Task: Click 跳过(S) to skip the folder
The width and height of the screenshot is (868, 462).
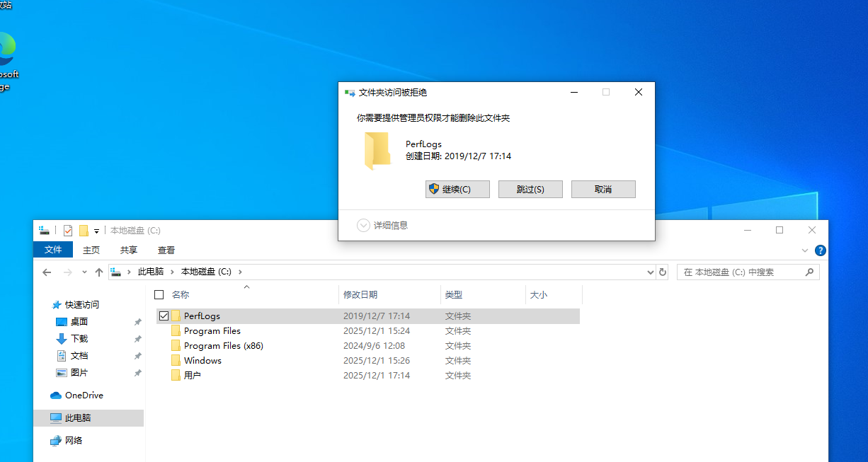Action: (530, 189)
